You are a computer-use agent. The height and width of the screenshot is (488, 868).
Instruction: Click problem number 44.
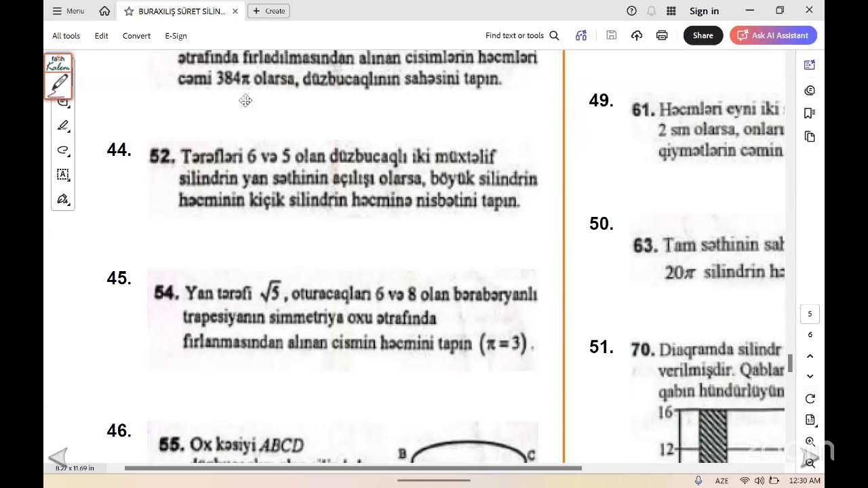point(119,150)
